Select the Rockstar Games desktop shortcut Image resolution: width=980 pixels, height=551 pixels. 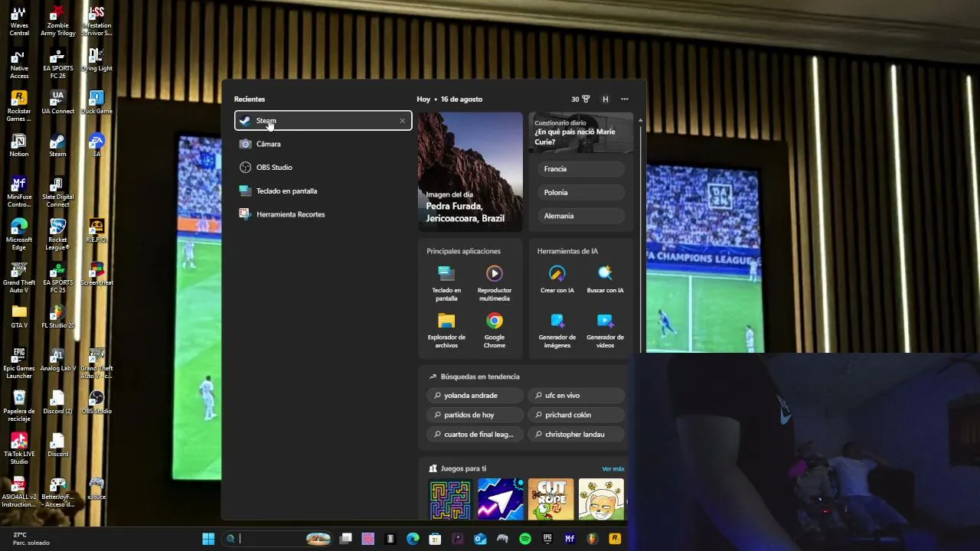click(19, 106)
